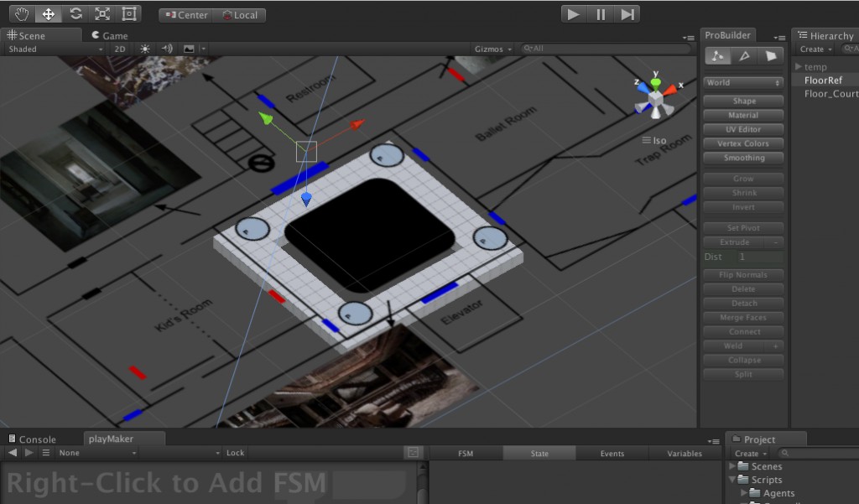The width and height of the screenshot is (859, 504).
Task: Click the Step forward button
Action: [x=627, y=14]
